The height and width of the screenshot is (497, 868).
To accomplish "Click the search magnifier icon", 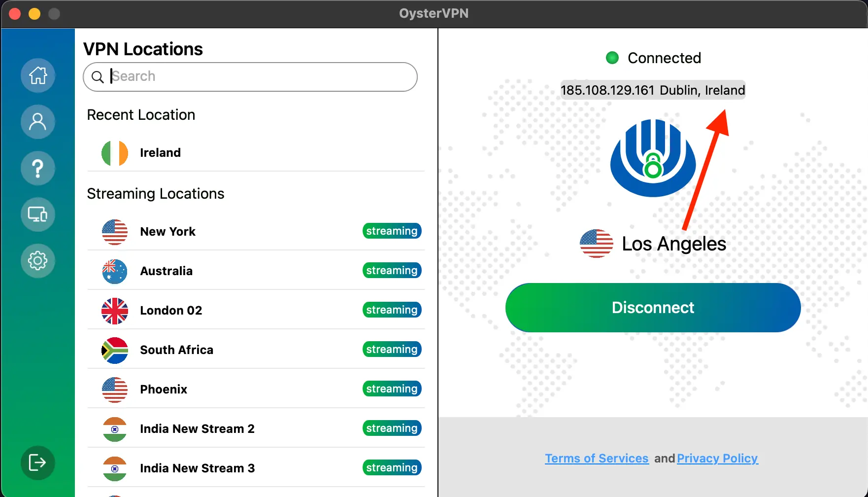I will (98, 77).
